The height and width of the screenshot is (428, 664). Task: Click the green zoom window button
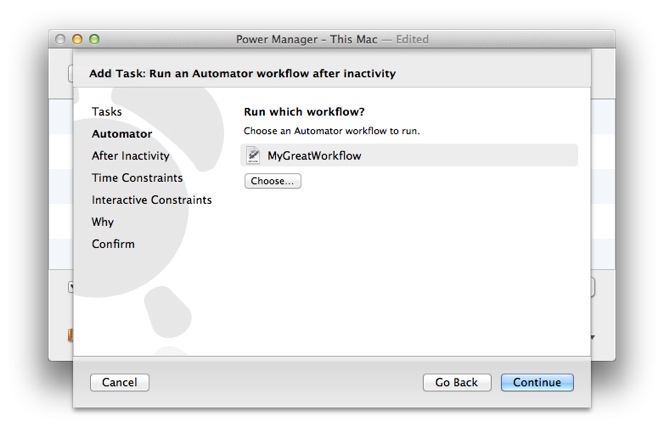[94, 39]
